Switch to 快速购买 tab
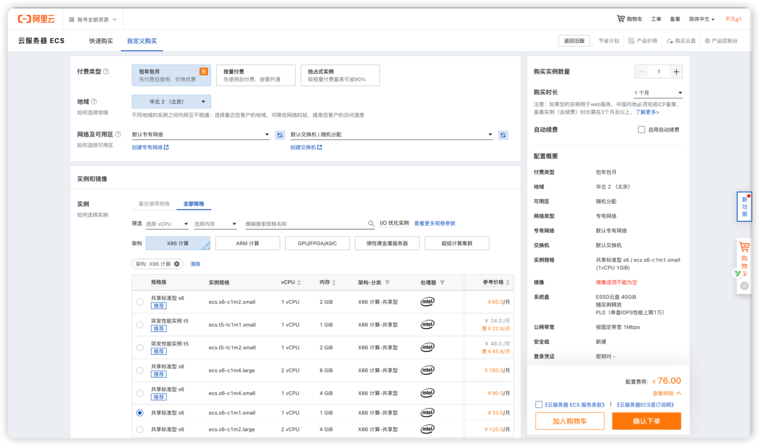The image size is (760, 446). [x=101, y=41]
